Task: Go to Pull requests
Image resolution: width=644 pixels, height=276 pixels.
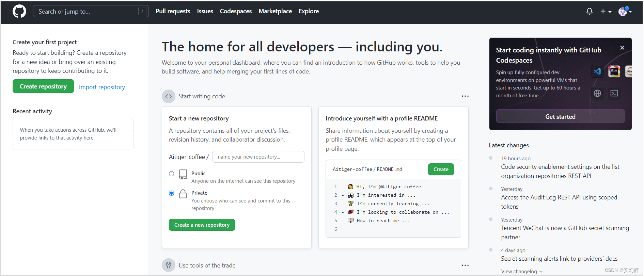Action: pyautogui.click(x=173, y=11)
